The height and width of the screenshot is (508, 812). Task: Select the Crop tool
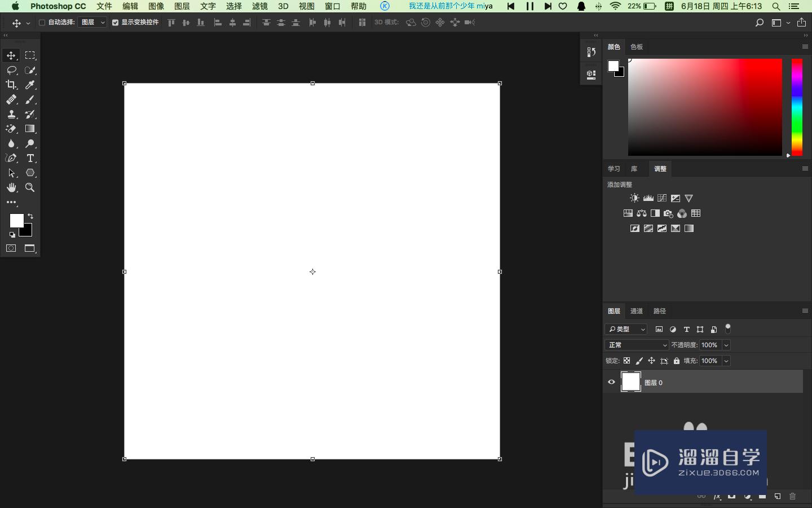(x=11, y=85)
